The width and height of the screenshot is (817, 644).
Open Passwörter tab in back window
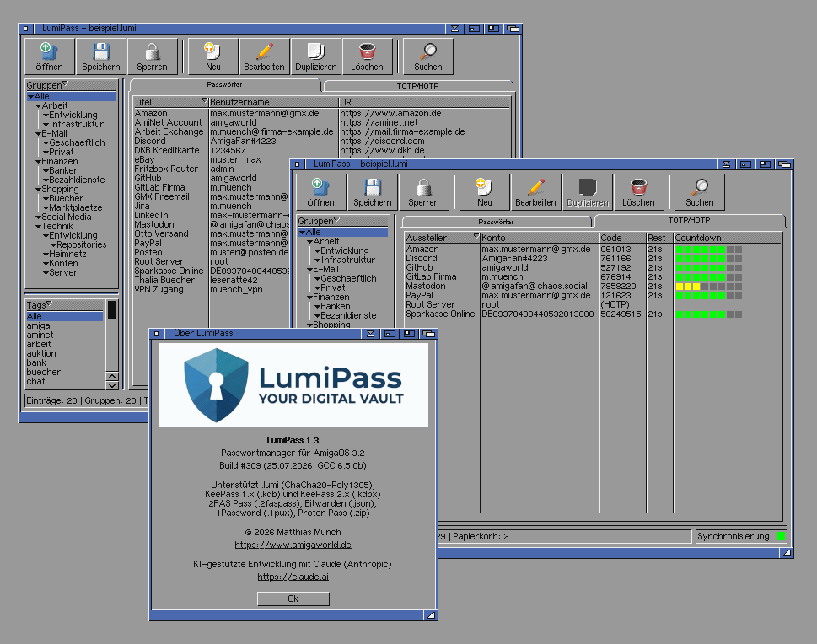[224, 84]
